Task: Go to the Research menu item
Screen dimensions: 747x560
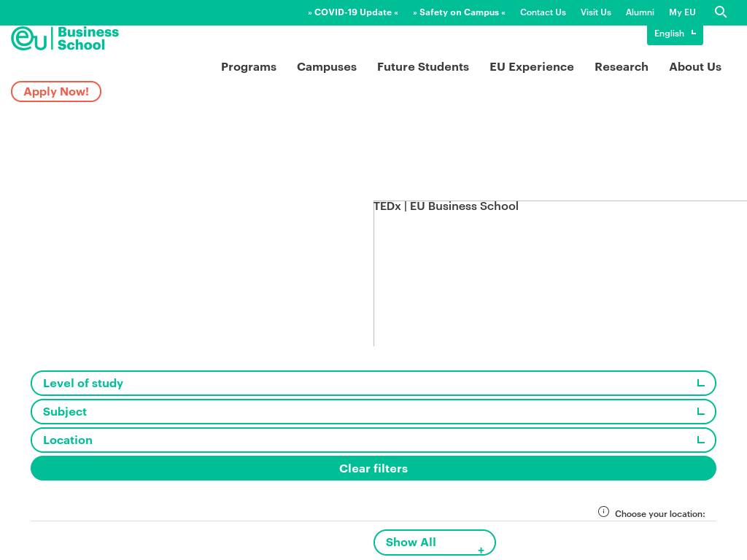Action: coord(622,67)
